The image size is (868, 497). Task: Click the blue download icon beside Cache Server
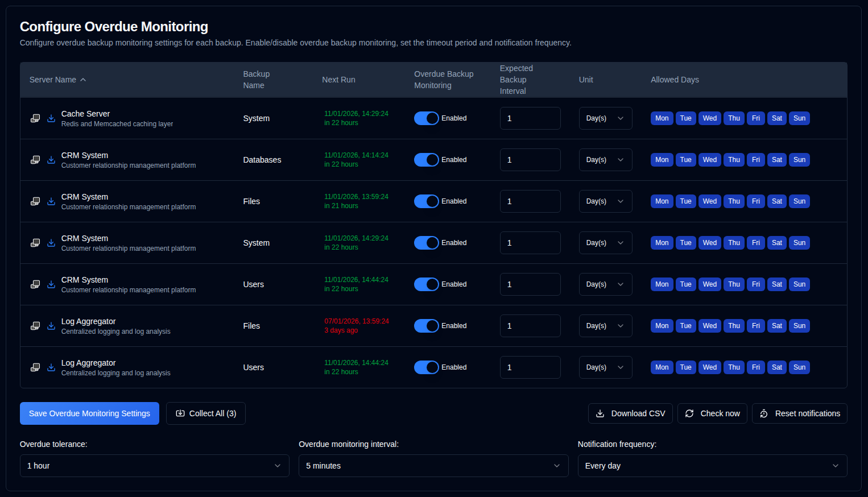point(51,118)
